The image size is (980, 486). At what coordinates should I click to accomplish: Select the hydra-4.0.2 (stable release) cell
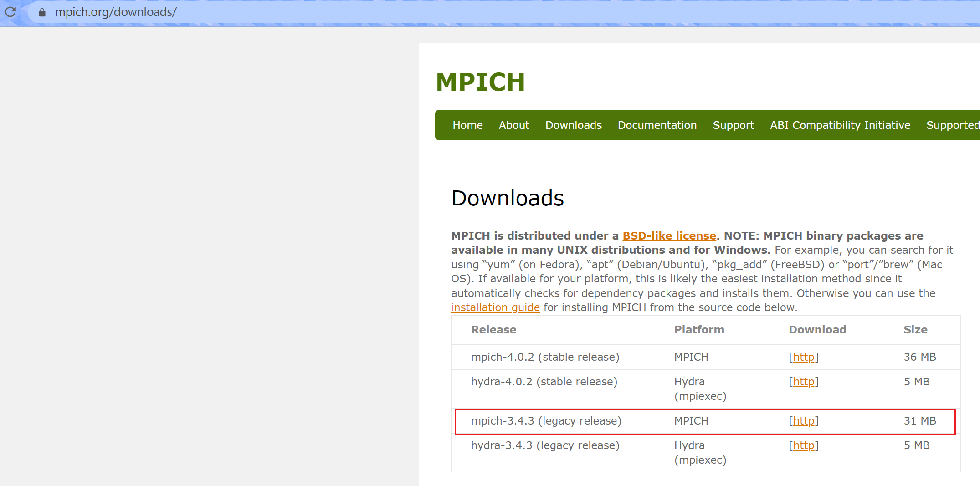click(x=544, y=382)
